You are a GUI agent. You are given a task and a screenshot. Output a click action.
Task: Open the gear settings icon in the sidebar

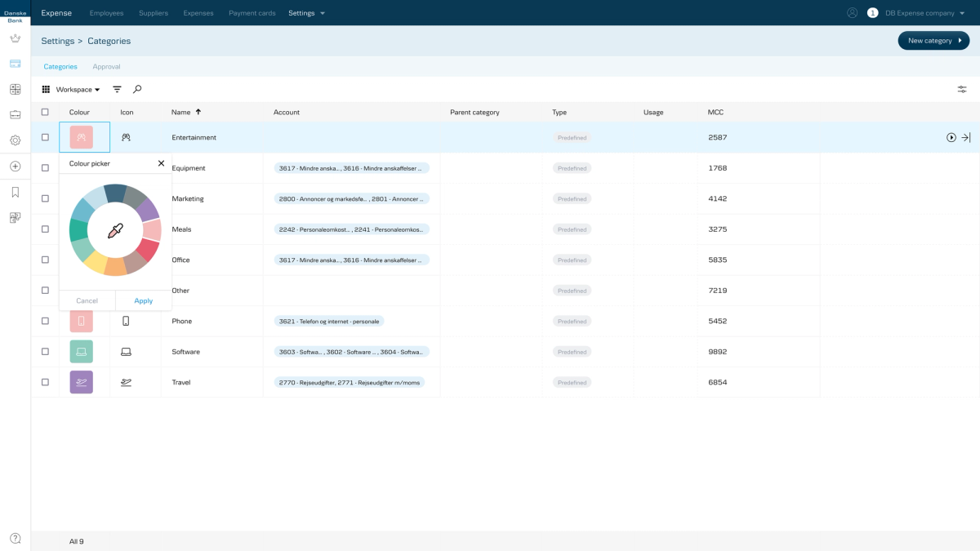click(x=15, y=140)
